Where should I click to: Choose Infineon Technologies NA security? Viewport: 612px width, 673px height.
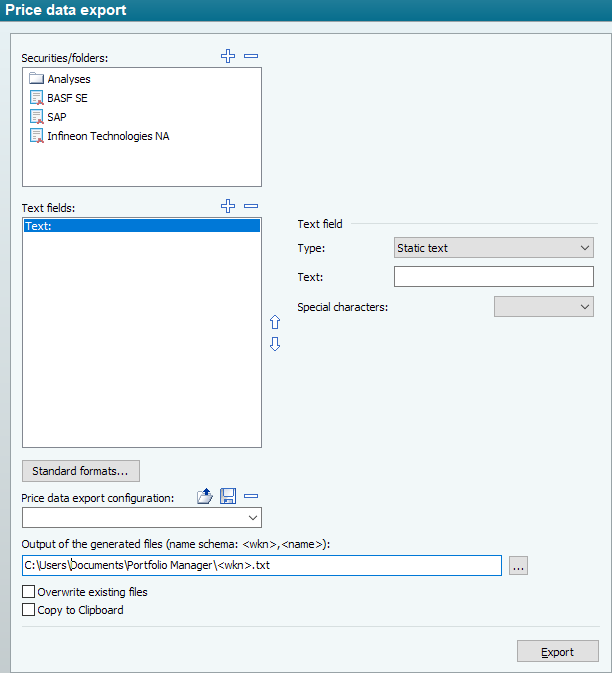[x=108, y=136]
